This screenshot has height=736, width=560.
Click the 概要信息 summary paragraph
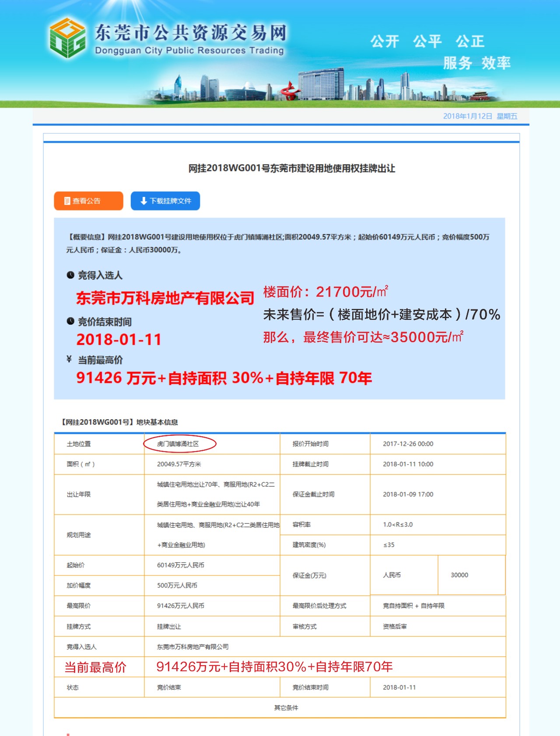(x=277, y=243)
